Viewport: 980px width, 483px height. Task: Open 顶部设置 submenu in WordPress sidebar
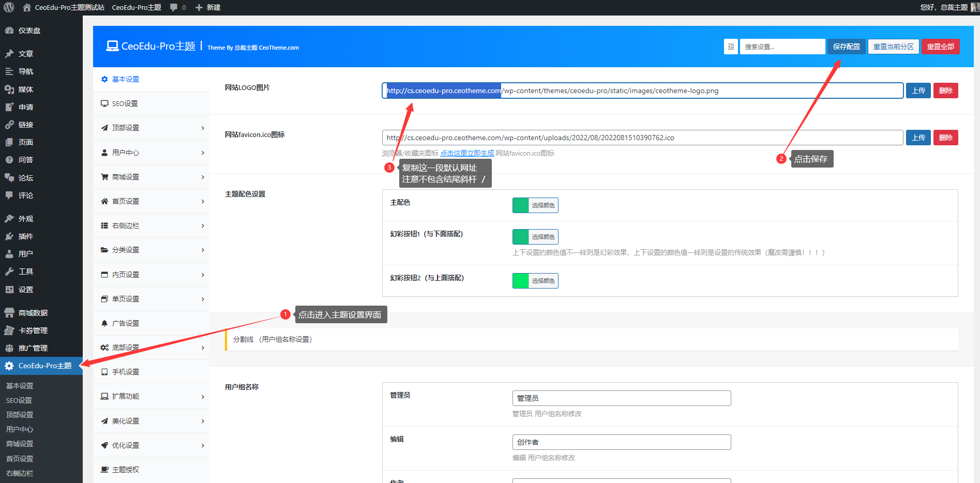pyautogui.click(x=20, y=415)
